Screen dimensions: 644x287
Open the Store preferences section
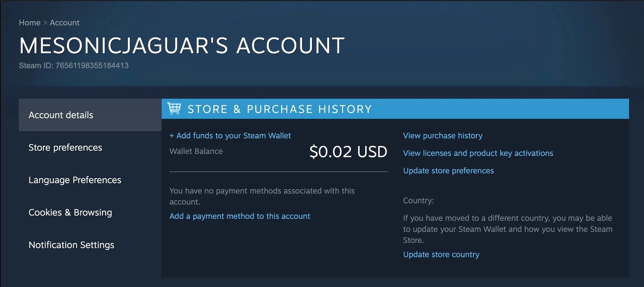pos(65,147)
